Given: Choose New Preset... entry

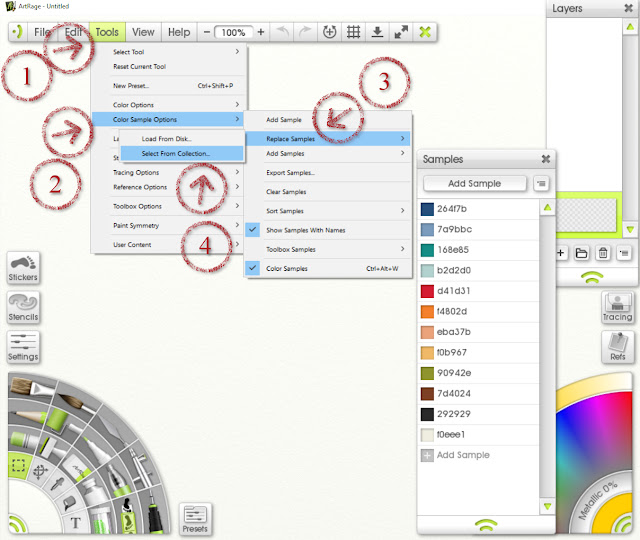Looking at the screenshot, I should pyautogui.click(x=168, y=86).
